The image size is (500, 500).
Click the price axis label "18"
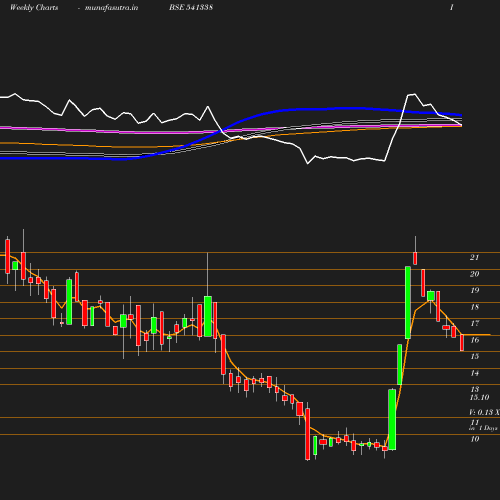click(x=475, y=307)
